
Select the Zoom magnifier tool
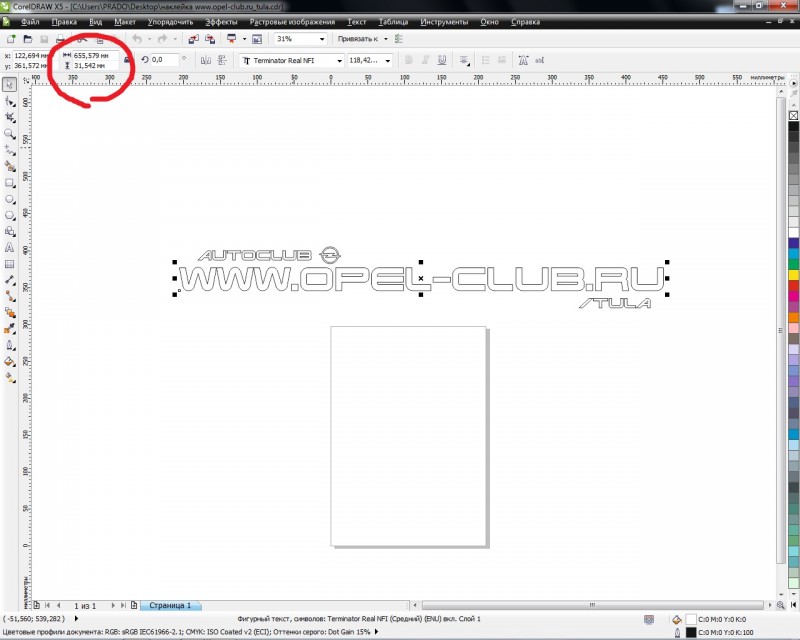pyautogui.click(x=9, y=133)
